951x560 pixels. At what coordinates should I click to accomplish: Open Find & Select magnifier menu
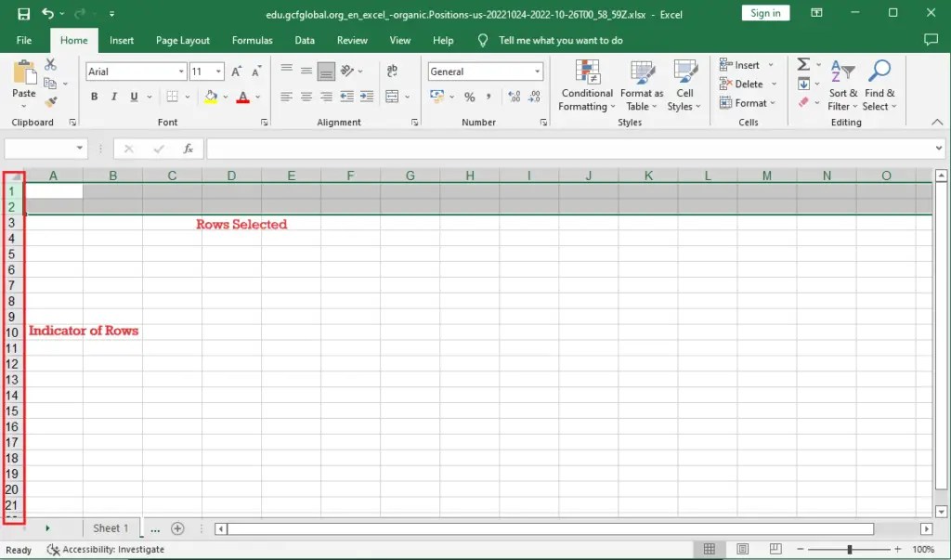click(x=879, y=85)
